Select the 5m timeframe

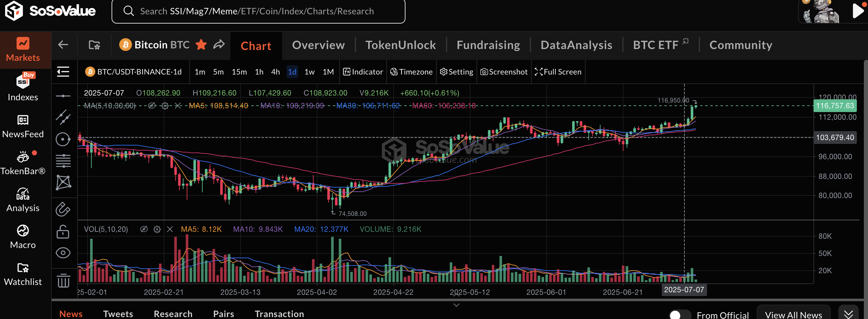(x=218, y=72)
